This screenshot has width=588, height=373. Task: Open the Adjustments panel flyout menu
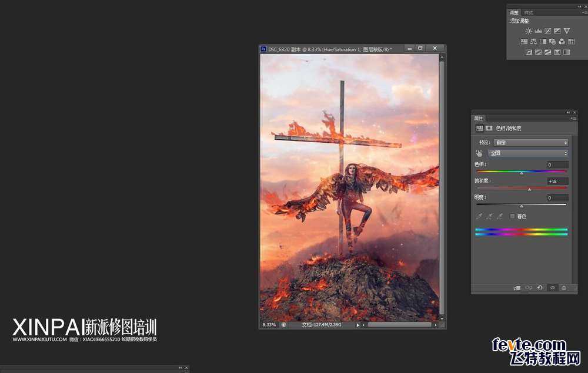pyautogui.click(x=584, y=12)
